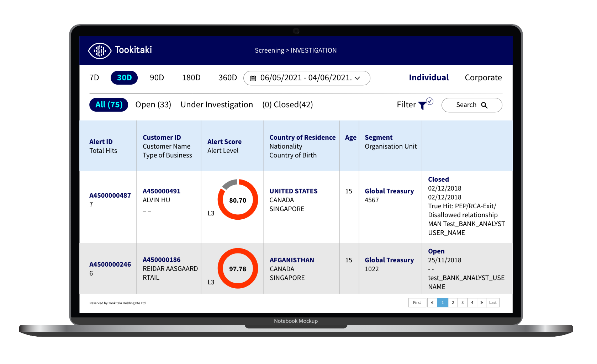Click organisation unit 4567
Image resolution: width=597 pixels, height=364 pixels.
pyautogui.click(x=371, y=200)
